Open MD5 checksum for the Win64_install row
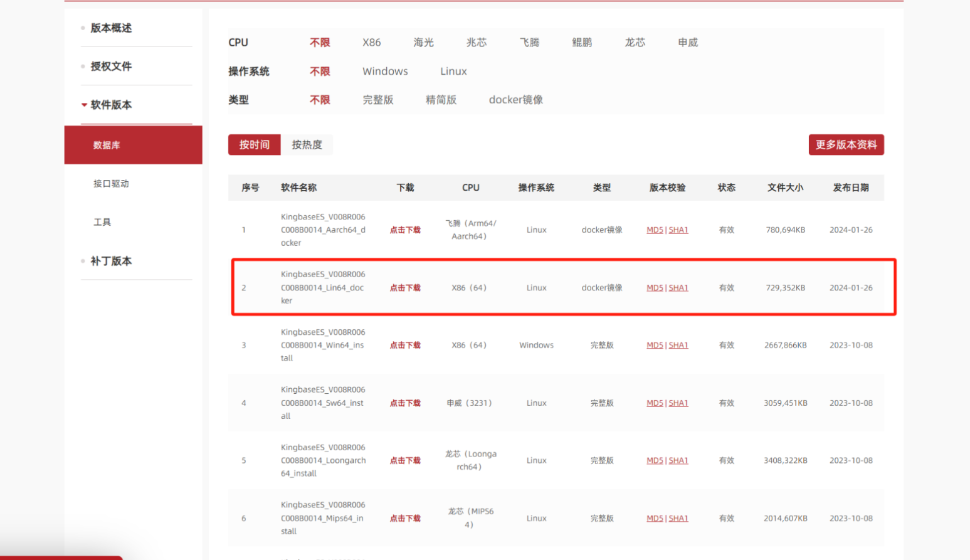The image size is (970, 560). coord(655,346)
